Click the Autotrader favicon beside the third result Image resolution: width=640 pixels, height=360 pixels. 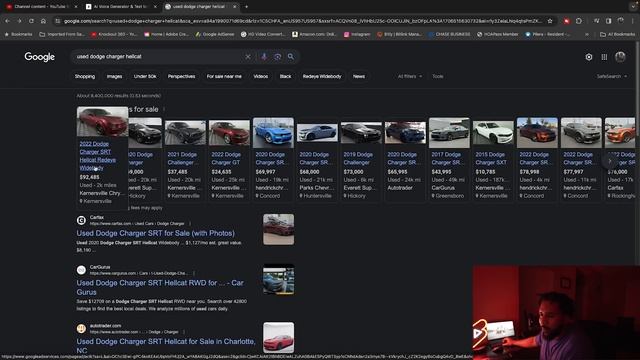click(81, 329)
